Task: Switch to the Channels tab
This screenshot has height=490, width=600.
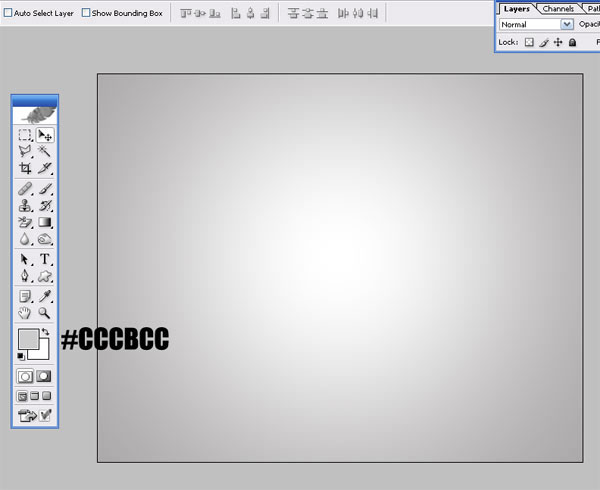Action: (x=558, y=8)
